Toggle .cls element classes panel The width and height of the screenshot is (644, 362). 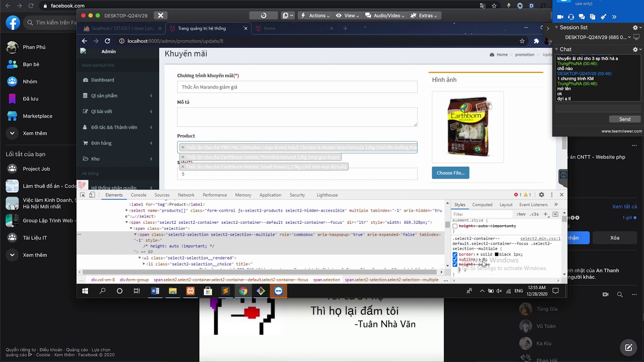coord(534,214)
